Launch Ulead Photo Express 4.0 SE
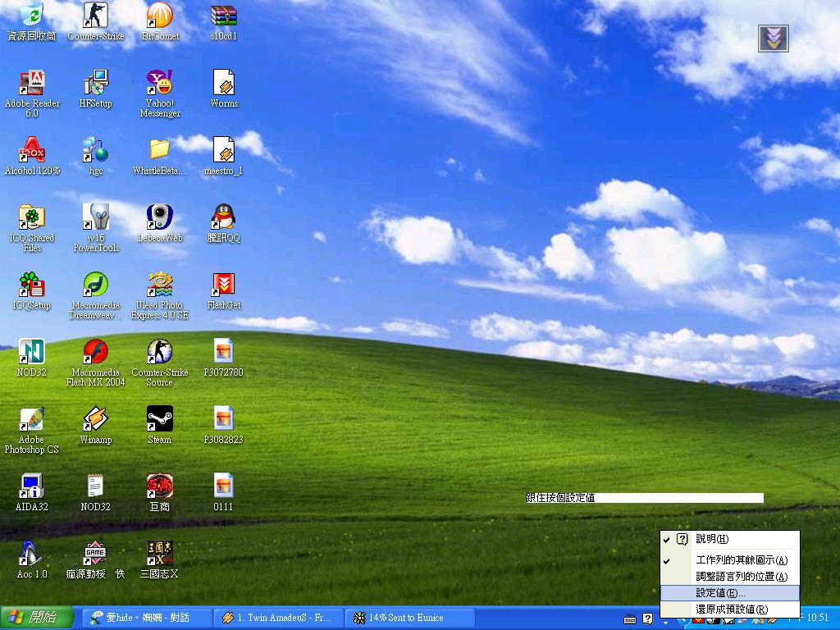 pos(160,295)
